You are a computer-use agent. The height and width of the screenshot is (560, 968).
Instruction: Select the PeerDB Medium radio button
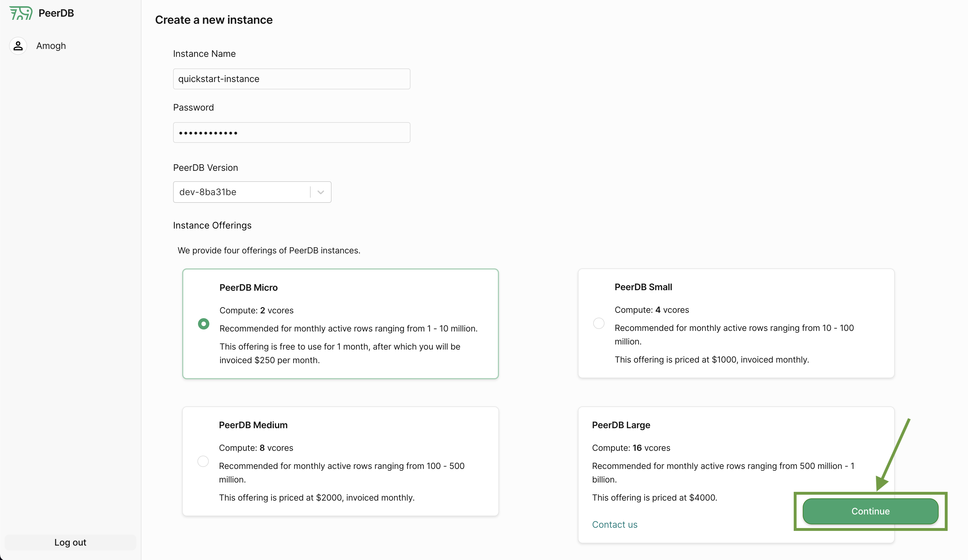click(203, 461)
